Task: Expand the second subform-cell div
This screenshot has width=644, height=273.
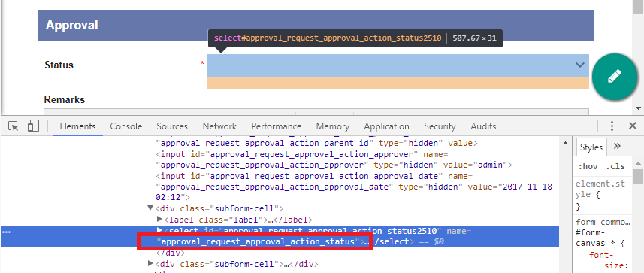Action: (150, 263)
